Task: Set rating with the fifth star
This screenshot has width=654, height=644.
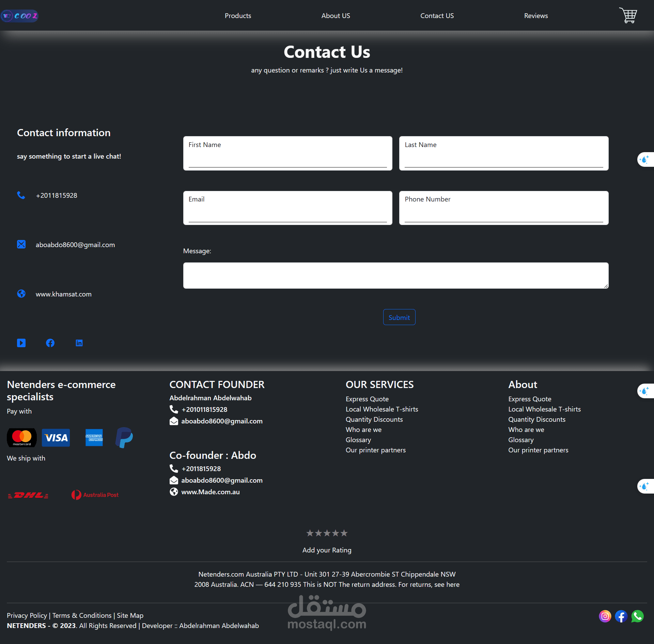Action: point(344,533)
